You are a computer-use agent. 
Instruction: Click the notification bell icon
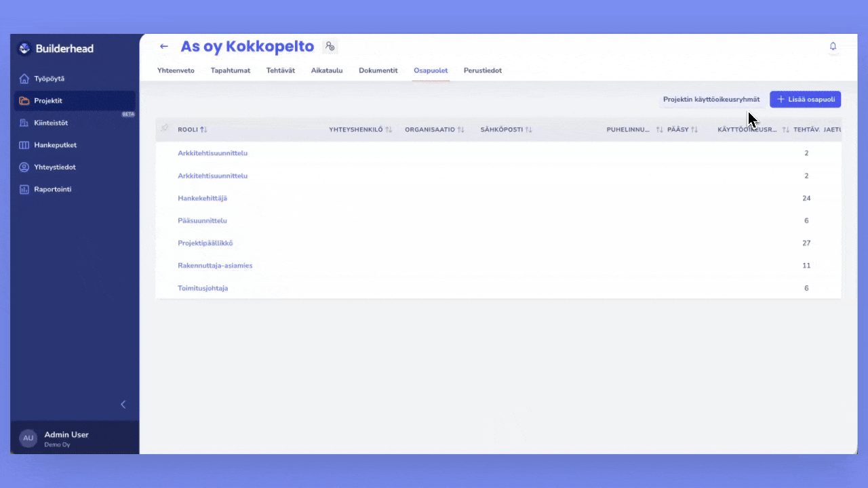pos(833,47)
